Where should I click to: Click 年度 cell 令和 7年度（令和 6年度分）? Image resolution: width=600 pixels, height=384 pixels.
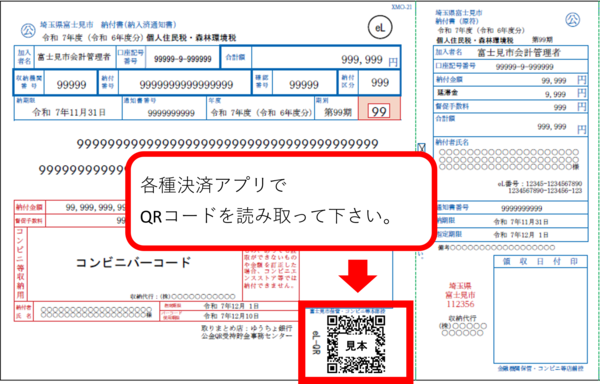(x=261, y=113)
